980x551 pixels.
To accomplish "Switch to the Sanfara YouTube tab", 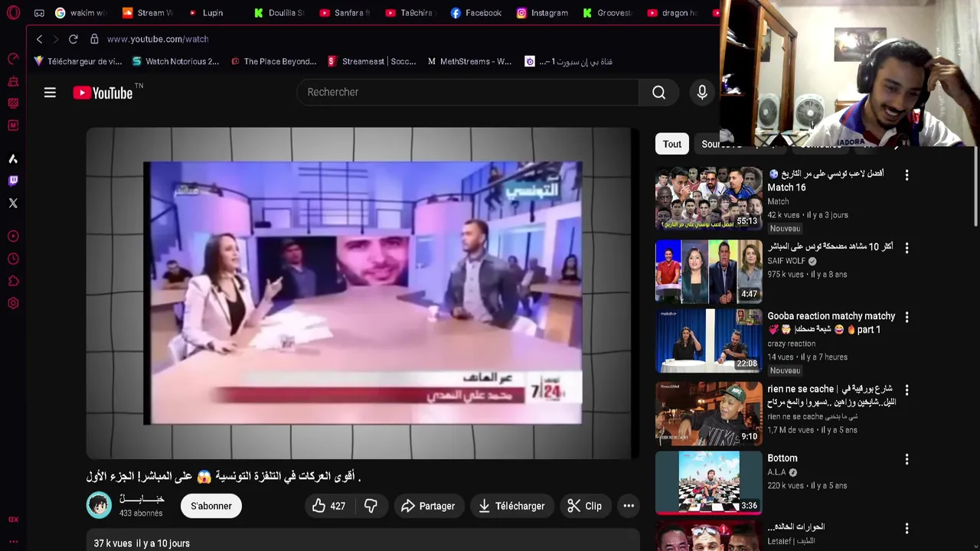I will 345,13.
